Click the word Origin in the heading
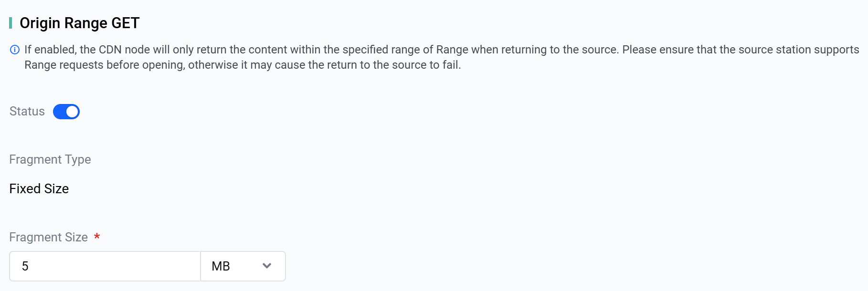This screenshot has height=291, width=868. click(40, 23)
